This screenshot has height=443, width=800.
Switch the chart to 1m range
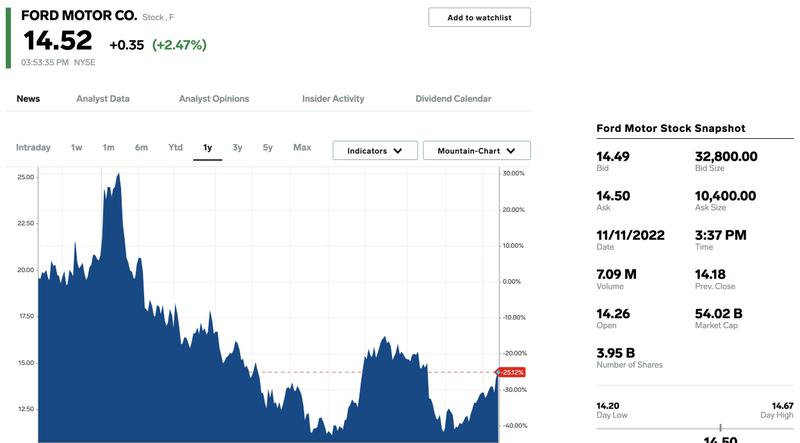click(108, 147)
